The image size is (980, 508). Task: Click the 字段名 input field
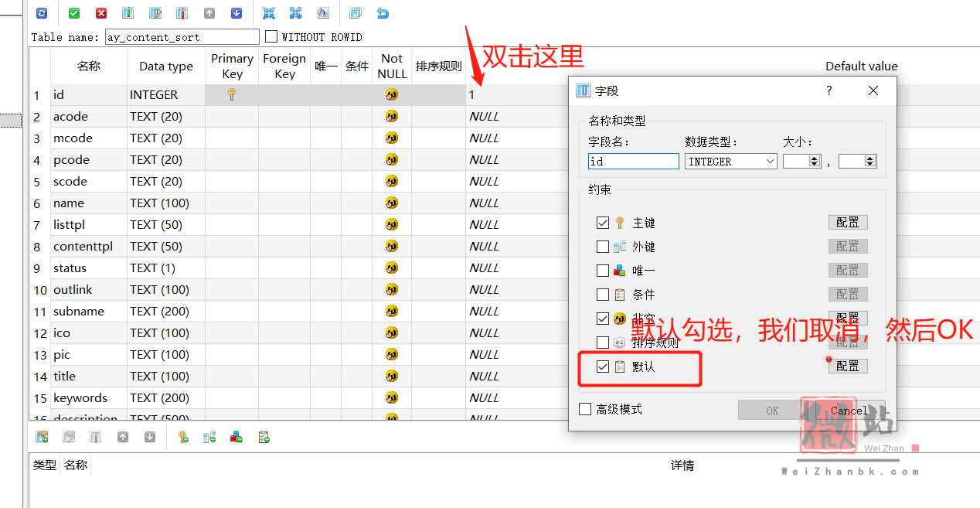(633, 162)
